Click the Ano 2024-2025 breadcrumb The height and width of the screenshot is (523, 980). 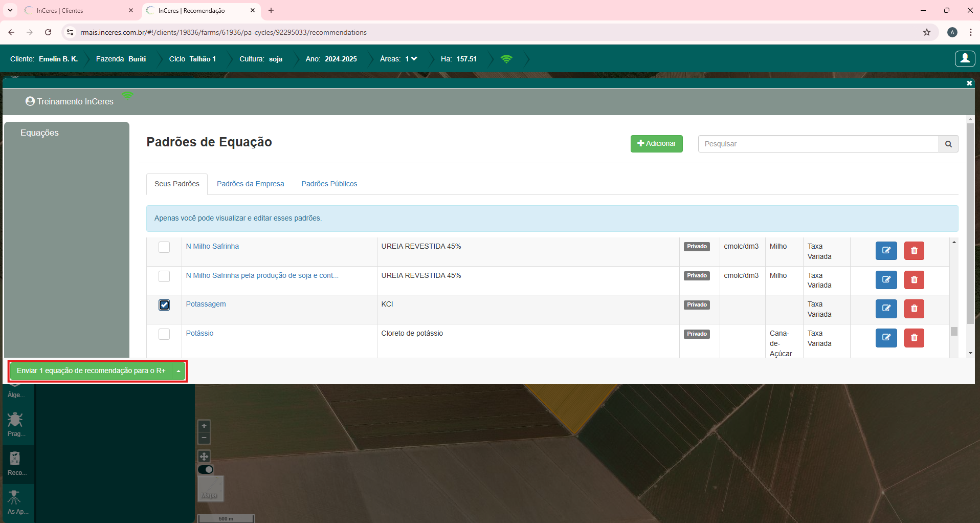331,59
